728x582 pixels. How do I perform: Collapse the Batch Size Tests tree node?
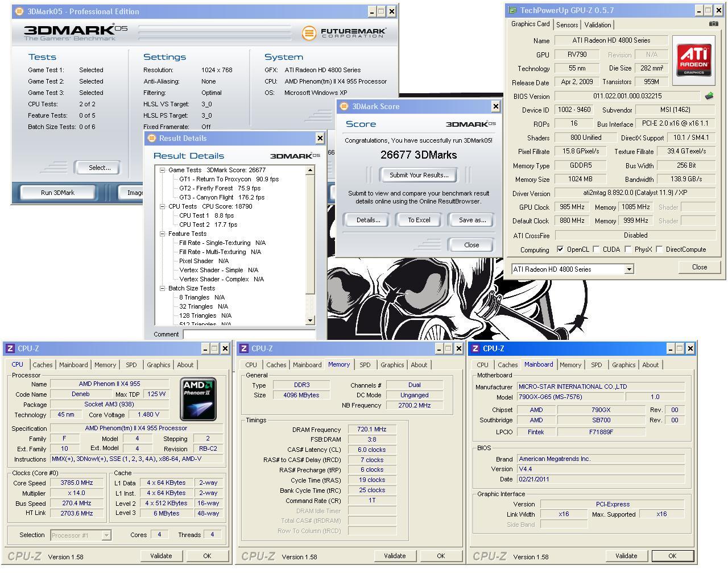click(162, 288)
